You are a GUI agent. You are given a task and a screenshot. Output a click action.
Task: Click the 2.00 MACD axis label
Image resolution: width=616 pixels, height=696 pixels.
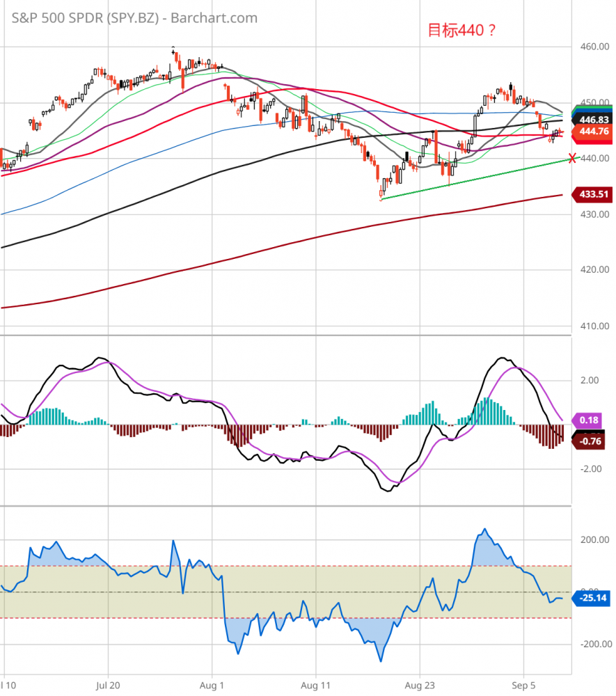point(590,381)
